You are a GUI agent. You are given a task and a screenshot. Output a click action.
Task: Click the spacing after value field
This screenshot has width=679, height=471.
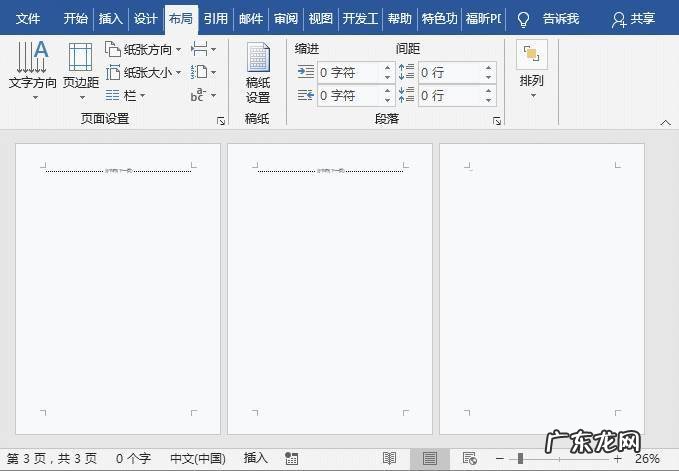click(x=451, y=95)
